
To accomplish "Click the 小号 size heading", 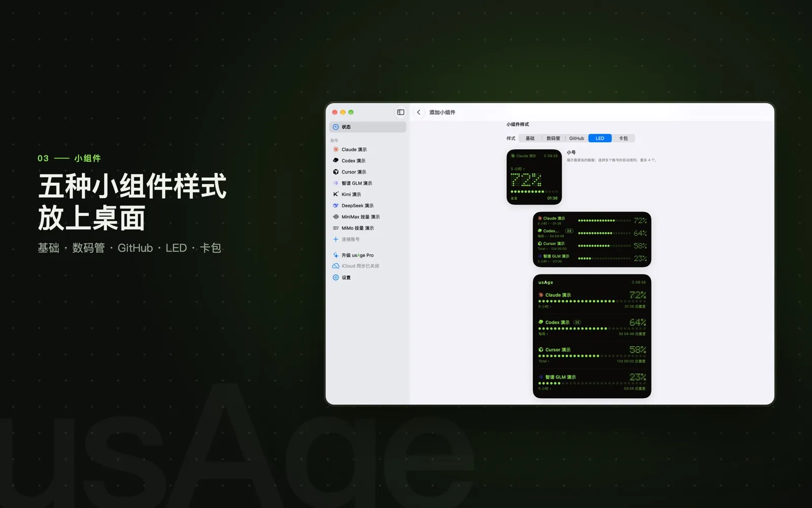I will click(571, 152).
